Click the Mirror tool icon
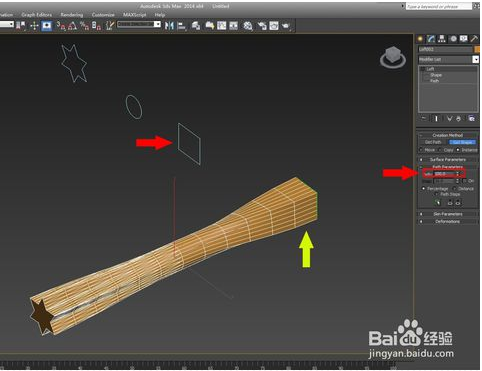This screenshot has height=371, width=482. point(169,26)
